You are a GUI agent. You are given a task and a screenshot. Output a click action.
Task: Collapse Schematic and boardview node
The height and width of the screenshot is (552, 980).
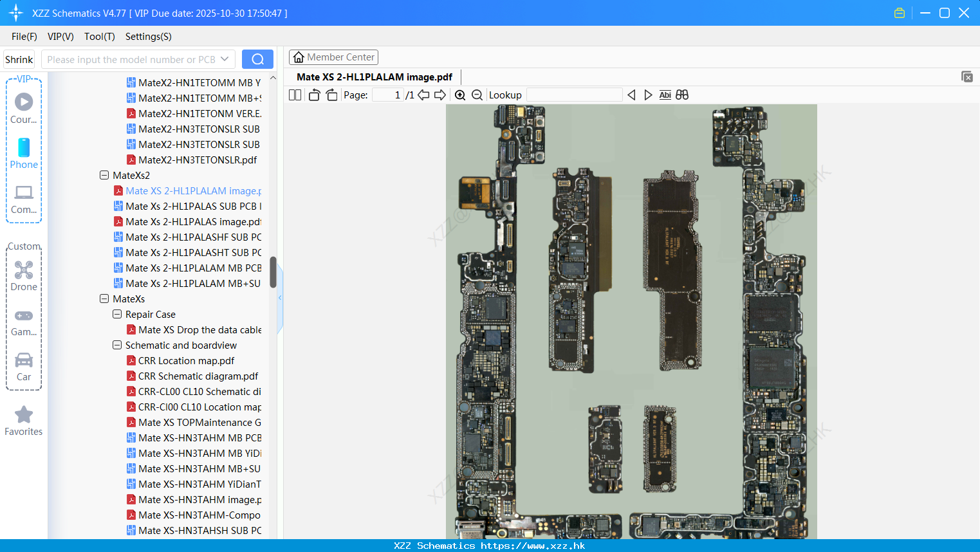pyautogui.click(x=117, y=345)
